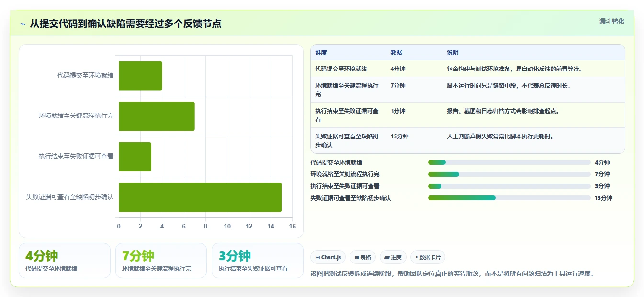Click the progress list label 失败证据可查看至缺陷初步确认
The image size is (644, 297).
pos(350,198)
